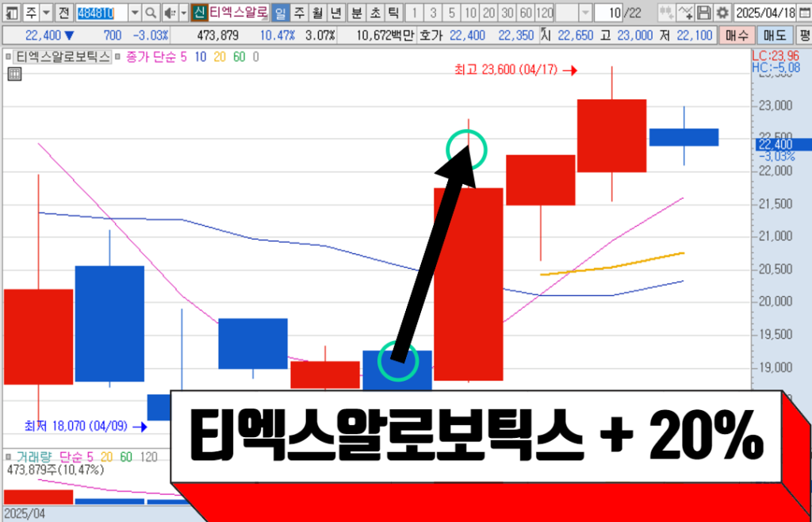This screenshot has width=812, height=522.
Task: Switch to the 주 weekly chart period
Action: [299, 12]
